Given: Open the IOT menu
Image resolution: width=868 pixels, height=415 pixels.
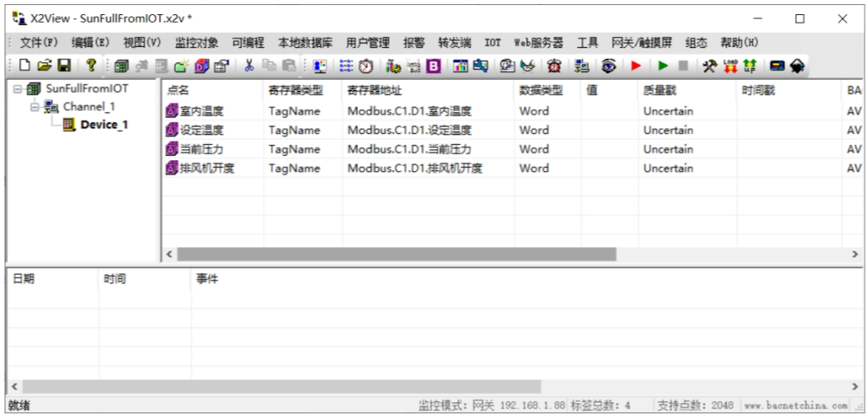Looking at the screenshot, I should tap(493, 43).
